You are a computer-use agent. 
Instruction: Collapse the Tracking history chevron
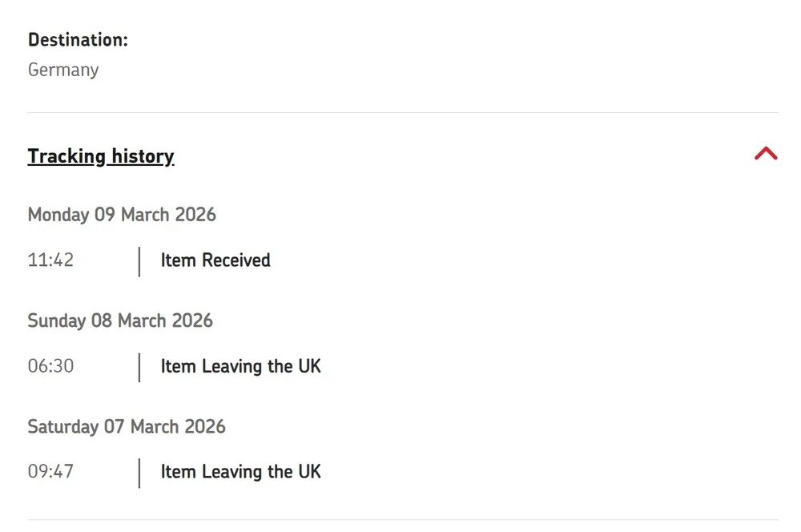[x=766, y=154]
